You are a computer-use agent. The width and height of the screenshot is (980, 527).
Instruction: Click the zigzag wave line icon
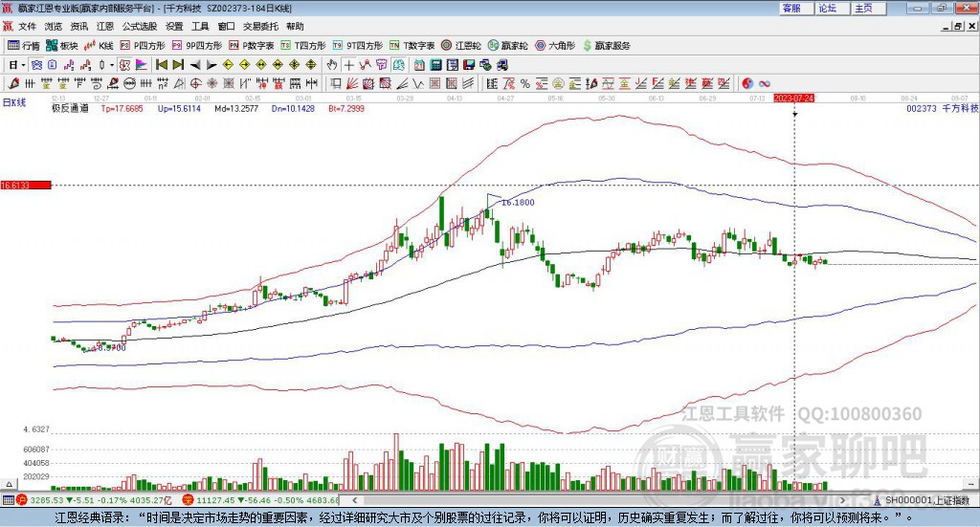pyautogui.click(x=417, y=83)
